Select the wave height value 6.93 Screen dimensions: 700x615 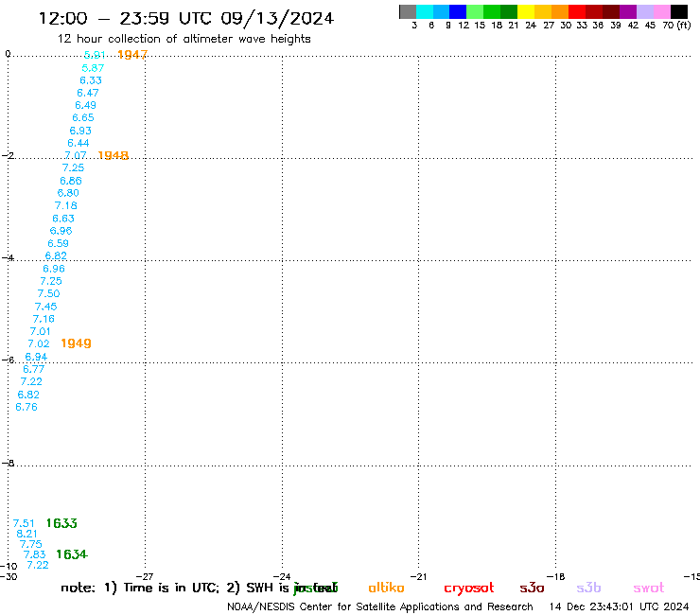pyautogui.click(x=80, y=131)
